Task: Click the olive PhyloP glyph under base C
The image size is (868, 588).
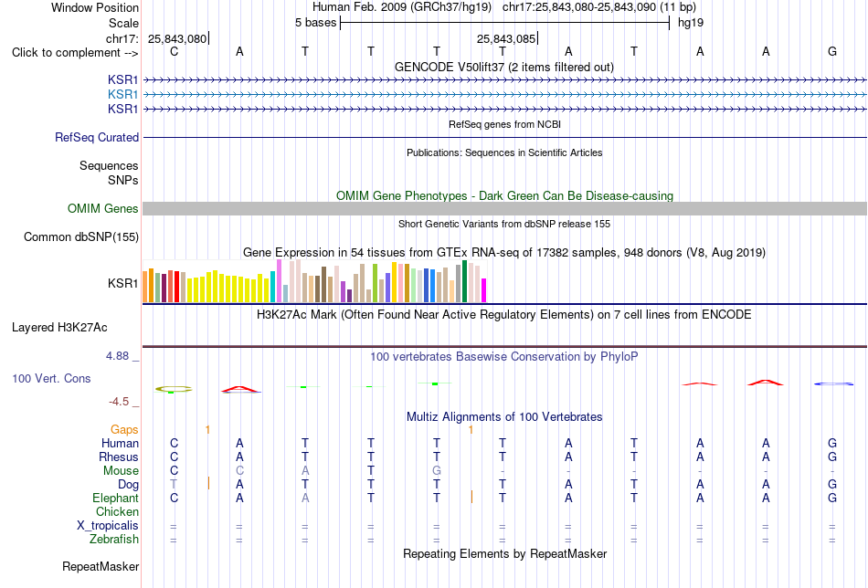Action: coord(174,390)
